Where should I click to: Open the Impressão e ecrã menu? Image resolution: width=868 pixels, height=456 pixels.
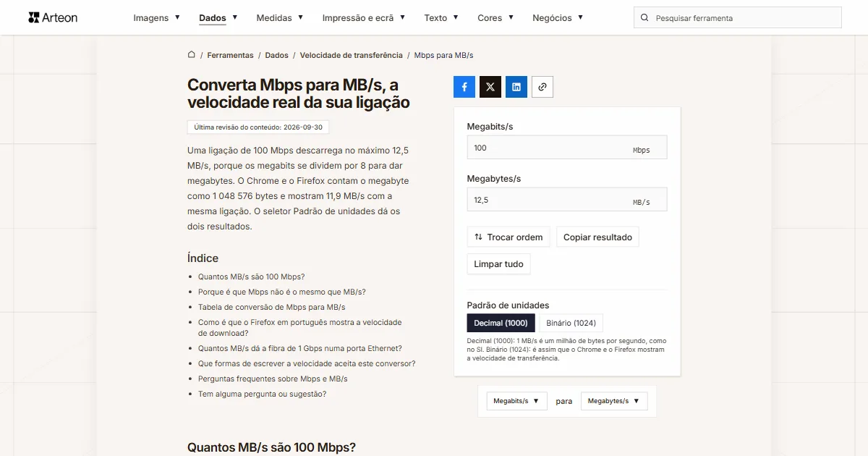pyautogui.click(x=364, y=18)
